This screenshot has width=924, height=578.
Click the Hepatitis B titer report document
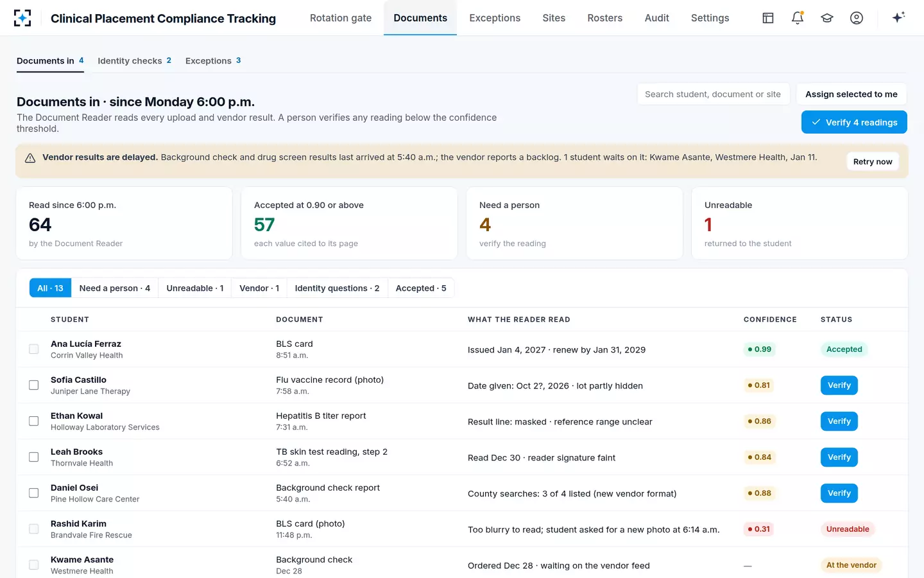click(321, 416)
